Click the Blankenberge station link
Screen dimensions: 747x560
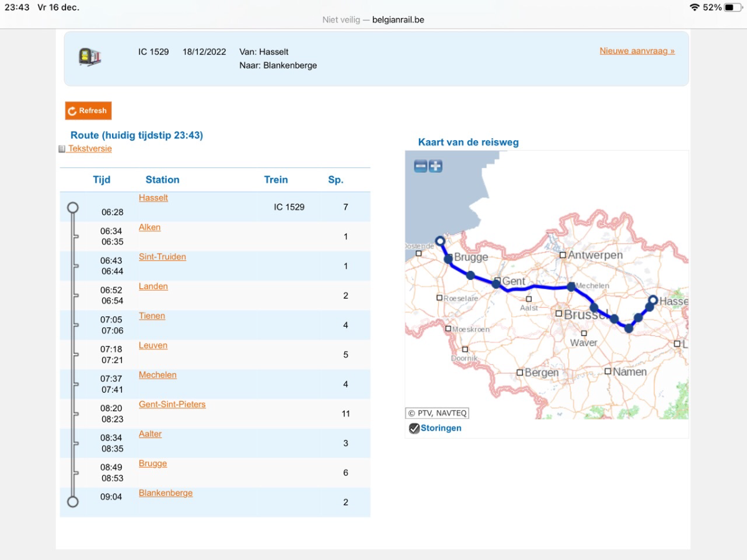(x=166, y=493)
